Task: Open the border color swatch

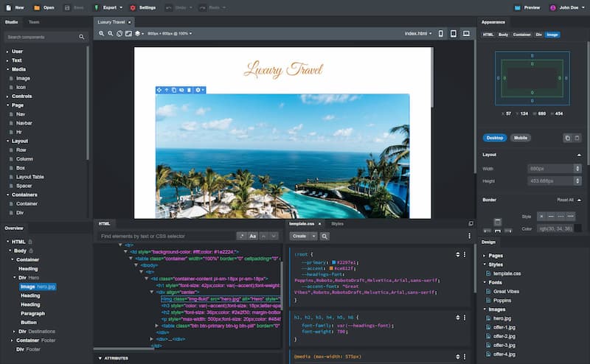Action: 577,228
